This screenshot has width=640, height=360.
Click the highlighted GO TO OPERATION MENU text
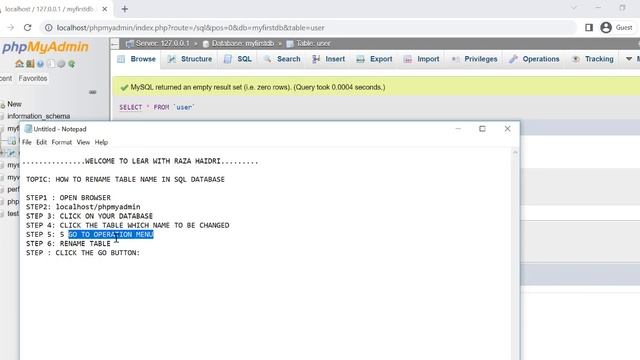pos(111,234)
